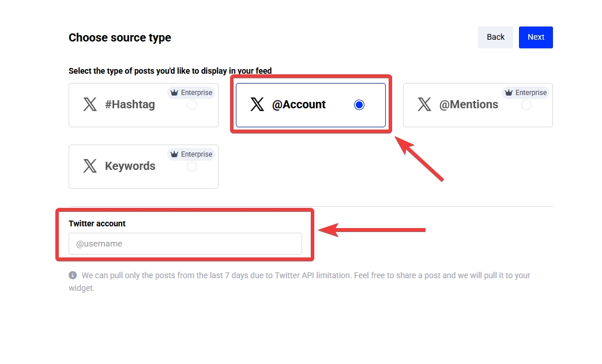Click the X logo on the #Hashtag card
Image resolution: width=602 pixels, height=364 pixels.
[x=90, y=104]
